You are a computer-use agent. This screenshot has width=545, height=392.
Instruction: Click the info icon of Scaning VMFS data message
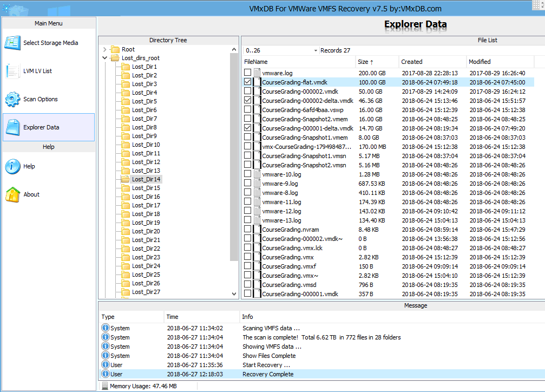[106, 328]
